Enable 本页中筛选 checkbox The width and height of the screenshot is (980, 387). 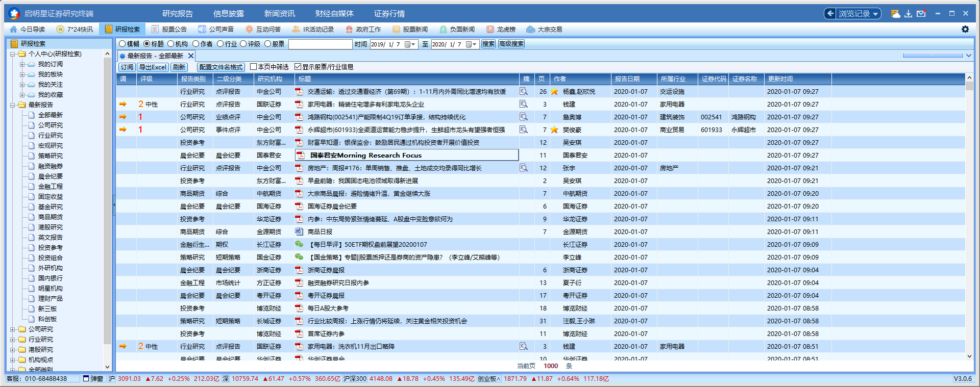(x=253, y=67)
